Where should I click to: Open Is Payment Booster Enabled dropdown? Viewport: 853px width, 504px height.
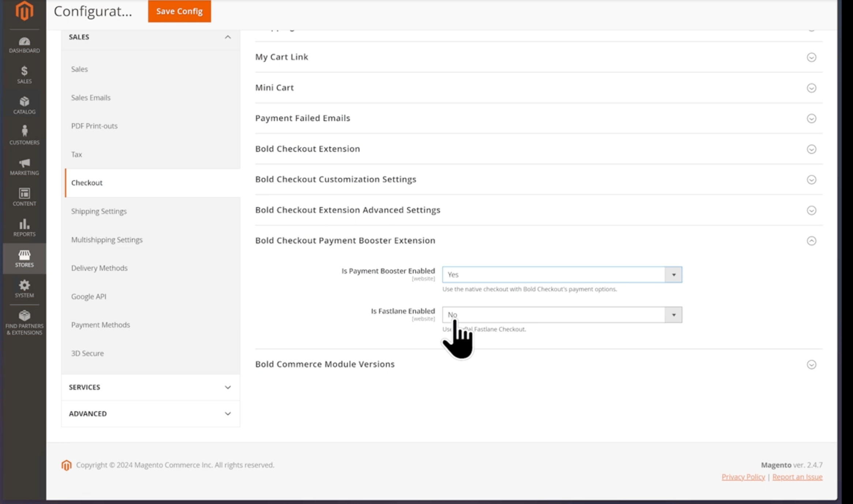point(562,274)
